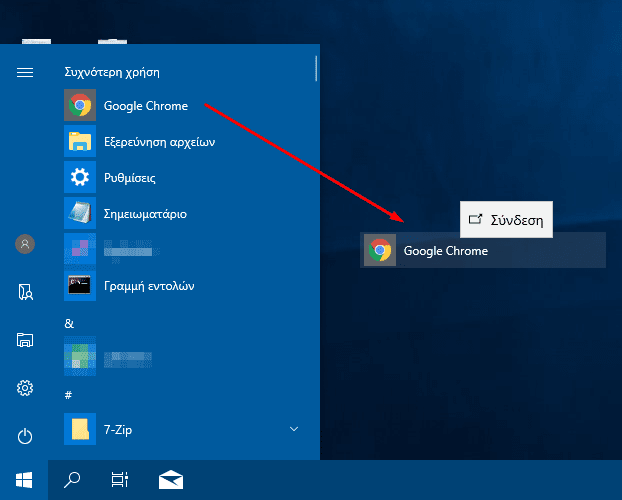Open the hamburger menu in Start
The height and width of the screenshot is (500, 622).
[x=25, y=73]
